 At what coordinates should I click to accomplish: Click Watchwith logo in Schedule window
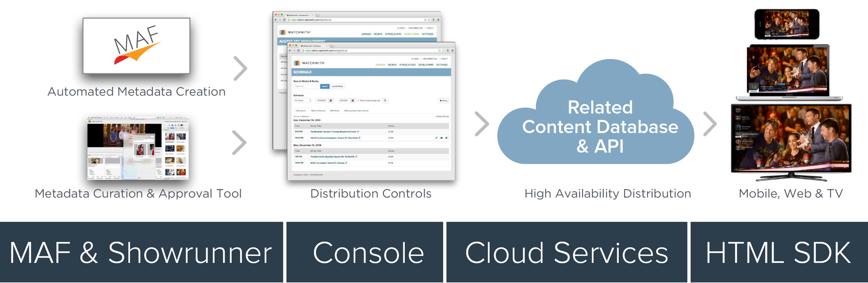pos(309,63)
